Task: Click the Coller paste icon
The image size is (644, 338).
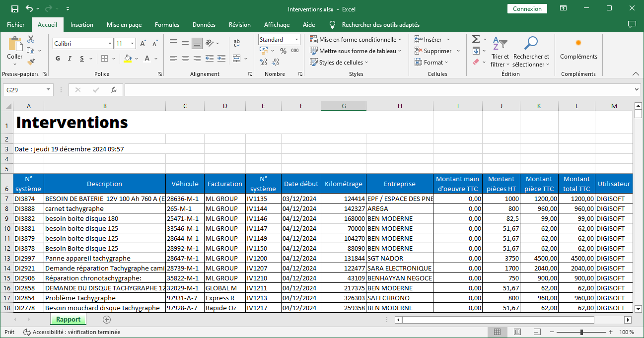Action: point(15,45)
